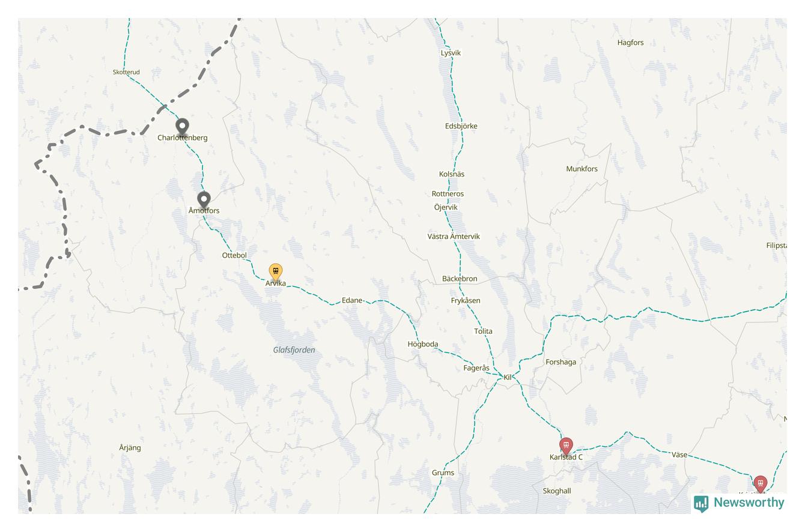Click the Ottebol place label

pos(234,255)
